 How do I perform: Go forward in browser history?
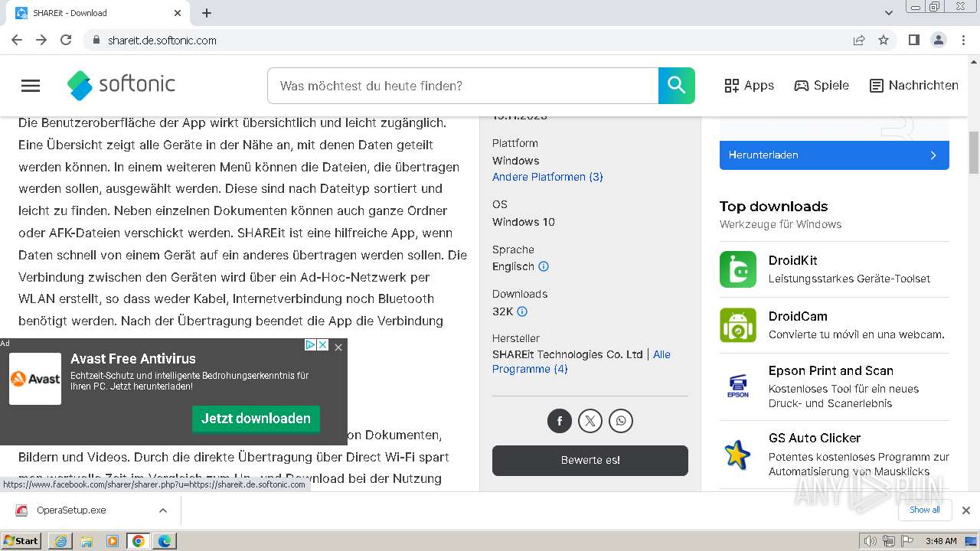(41, 40)
